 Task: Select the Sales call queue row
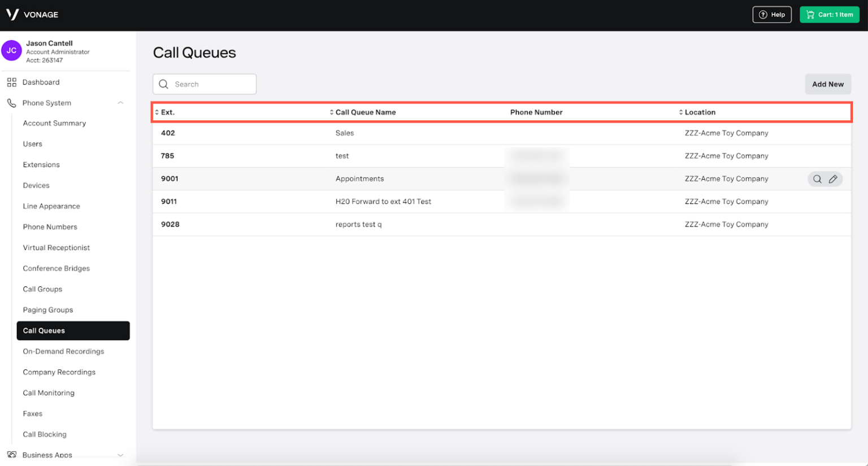coord(345,133)
